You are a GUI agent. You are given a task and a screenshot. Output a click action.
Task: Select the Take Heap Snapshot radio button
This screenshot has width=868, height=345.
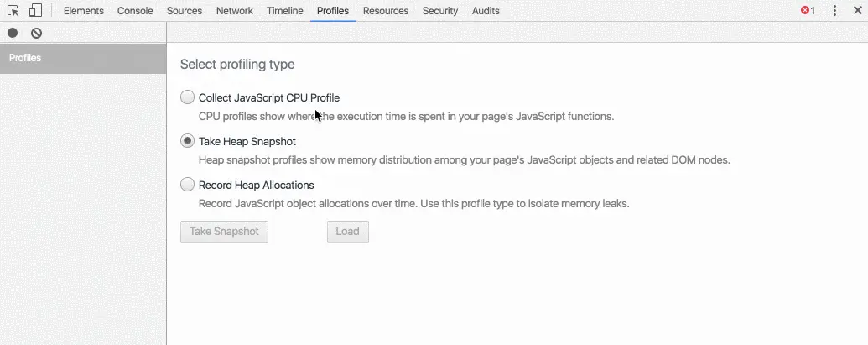click(188, 141)
